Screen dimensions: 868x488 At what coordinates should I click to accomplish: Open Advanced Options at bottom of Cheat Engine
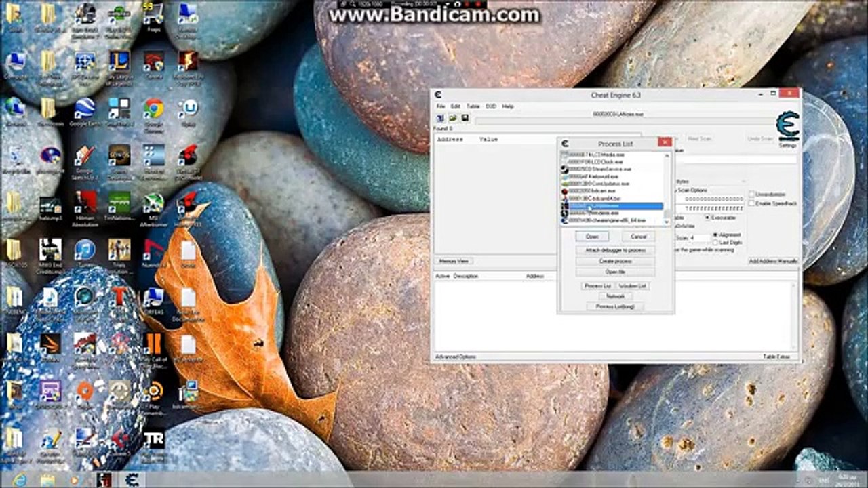[456, 357]
